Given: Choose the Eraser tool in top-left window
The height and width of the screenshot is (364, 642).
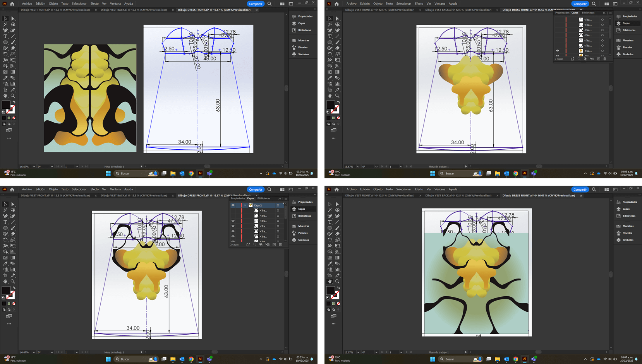Looking at the screenshot, I should (13, 48).
